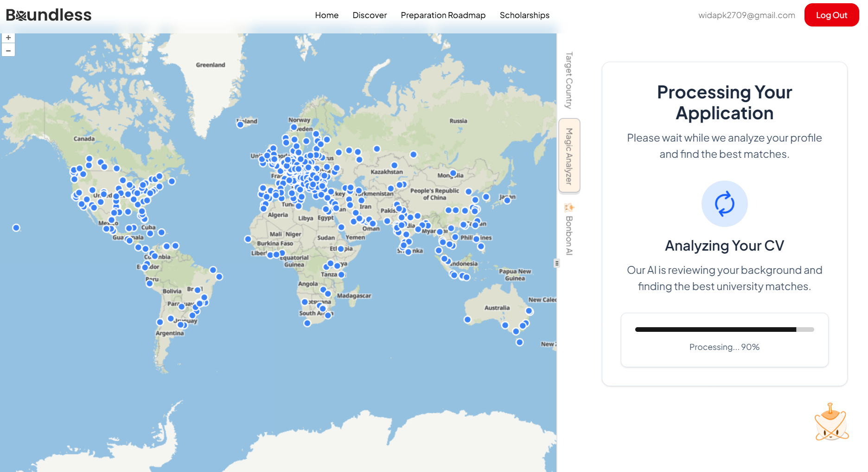
Task: Click the Algeria map label
Action: point(278,215)
